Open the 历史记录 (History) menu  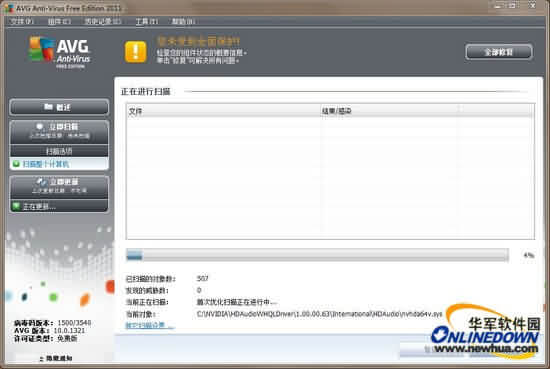pos(102,21)
